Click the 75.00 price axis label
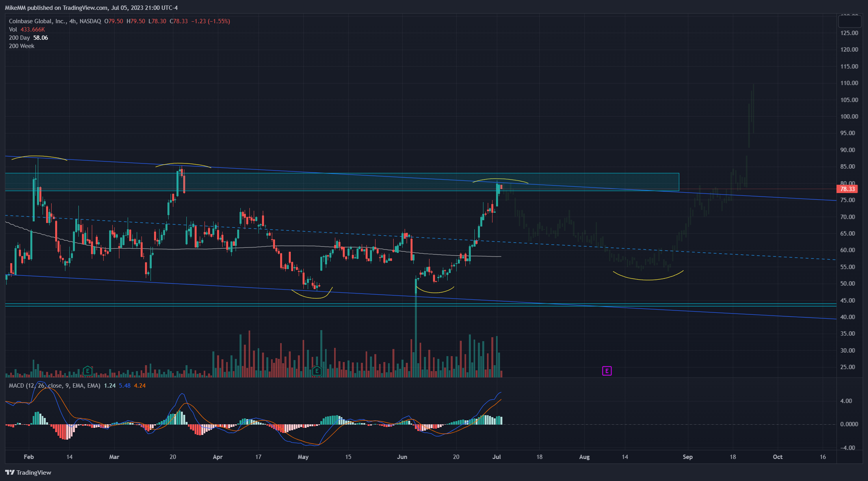 848,200
